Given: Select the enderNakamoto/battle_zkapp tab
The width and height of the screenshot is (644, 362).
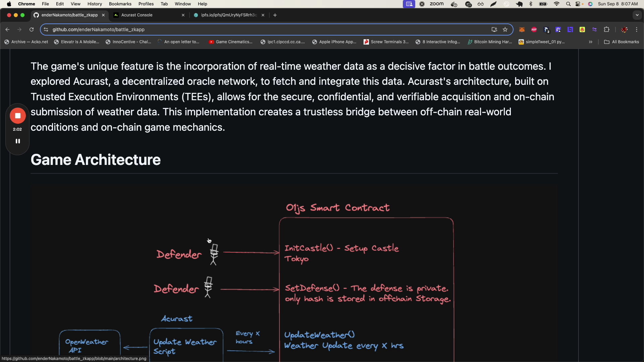Looking at the screenshot, I should [69, 15].
